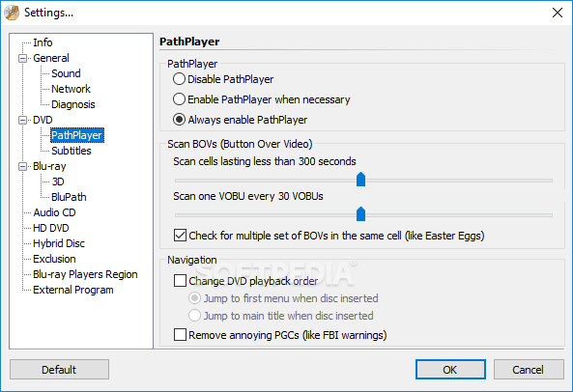The image size is (573, 392).
Task: Open the Subtitles settings page
Action: (72, 151)
